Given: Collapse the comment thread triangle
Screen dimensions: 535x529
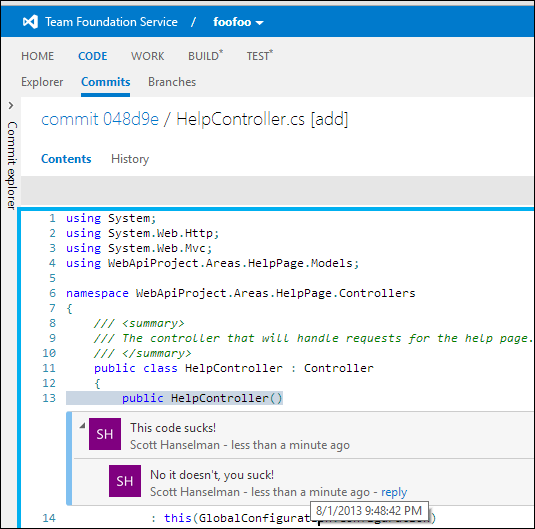Looking at the screenshot, I should [82, 426].
